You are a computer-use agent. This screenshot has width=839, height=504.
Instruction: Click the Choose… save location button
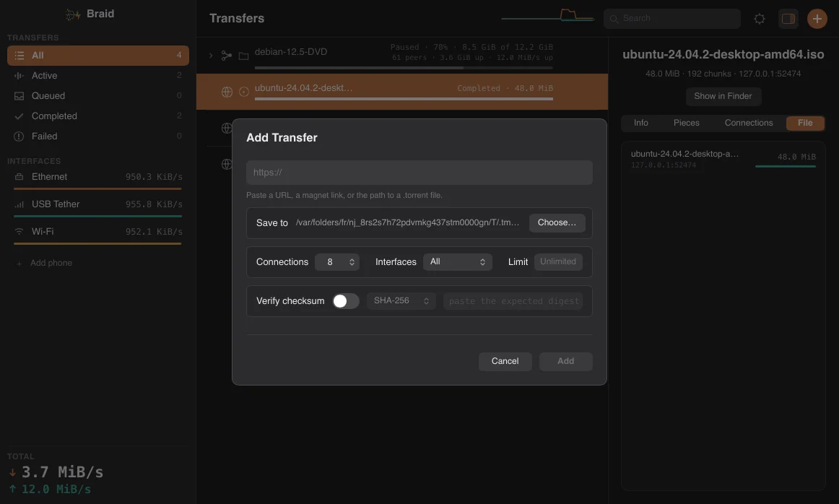[557, 223]
